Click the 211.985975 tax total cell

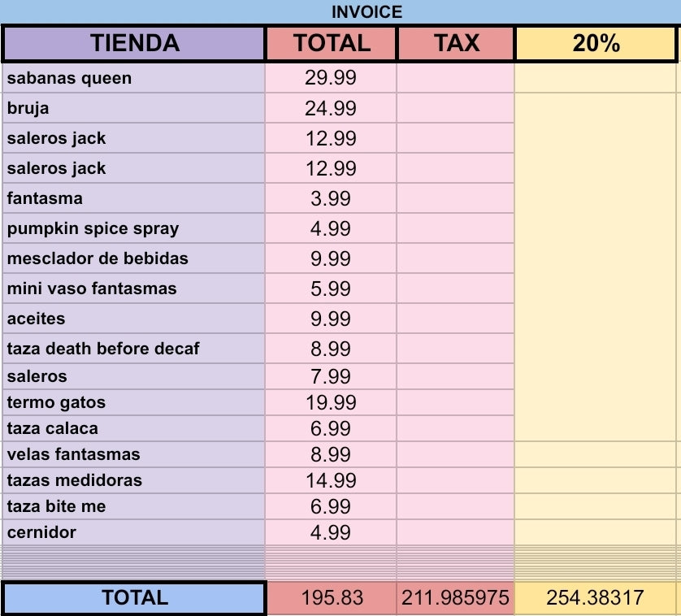456,598
